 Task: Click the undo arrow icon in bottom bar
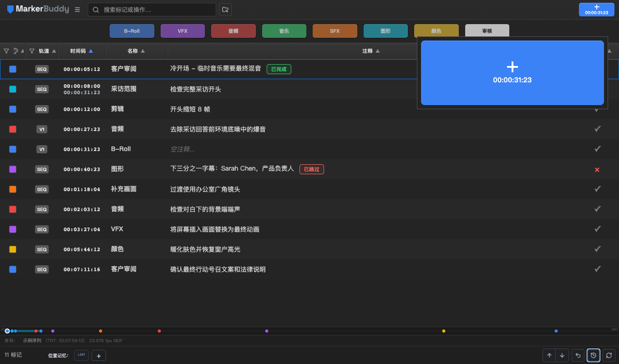coord(578,355)
